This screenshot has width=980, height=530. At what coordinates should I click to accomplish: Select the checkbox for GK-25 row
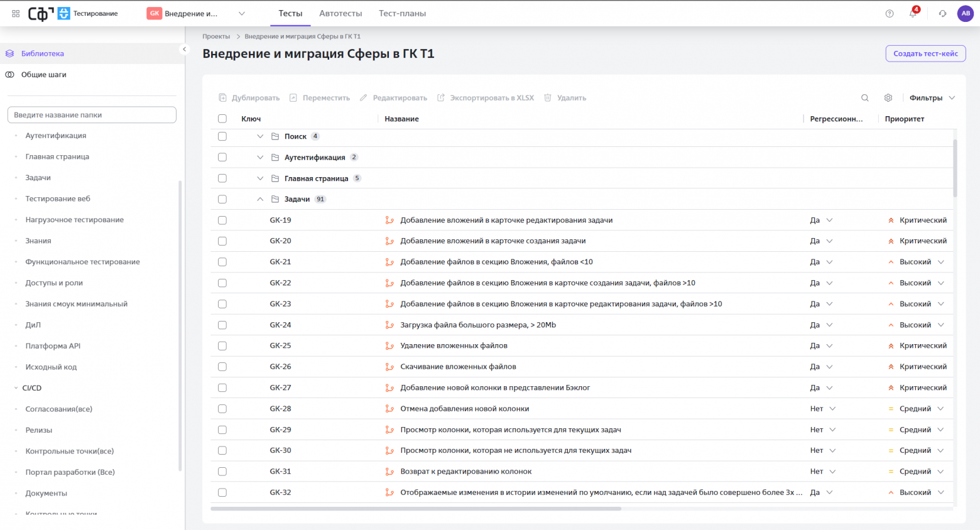tap(222, 346)
